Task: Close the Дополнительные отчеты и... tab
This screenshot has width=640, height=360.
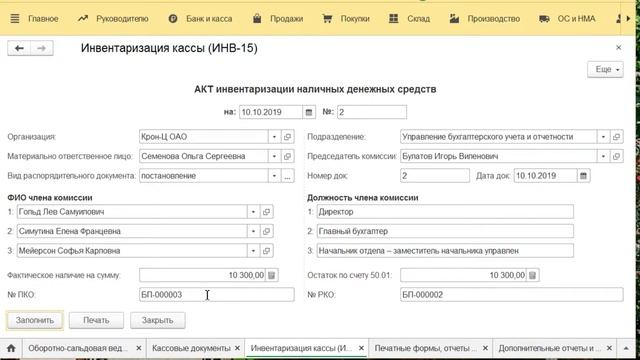Action: 609,348
